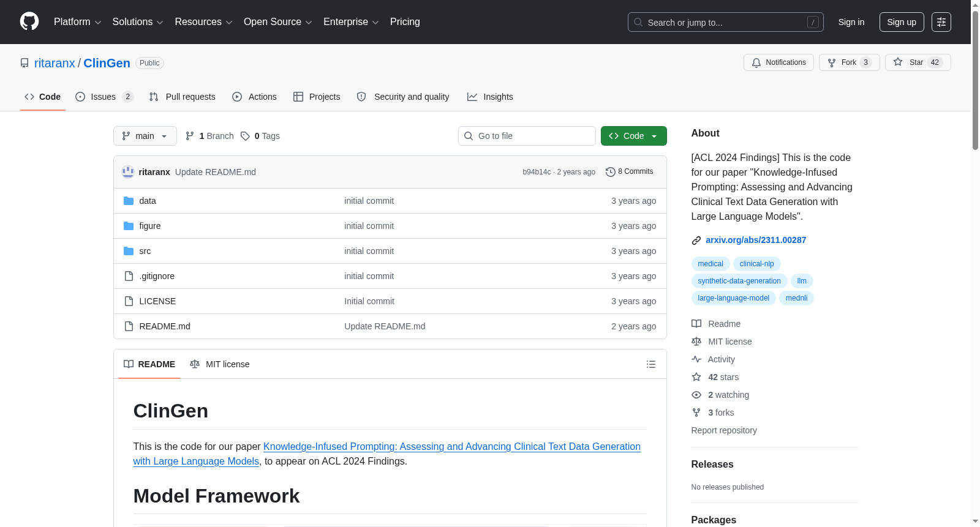
Task: Click the LICENSE file icon
Action: point(129,301)
